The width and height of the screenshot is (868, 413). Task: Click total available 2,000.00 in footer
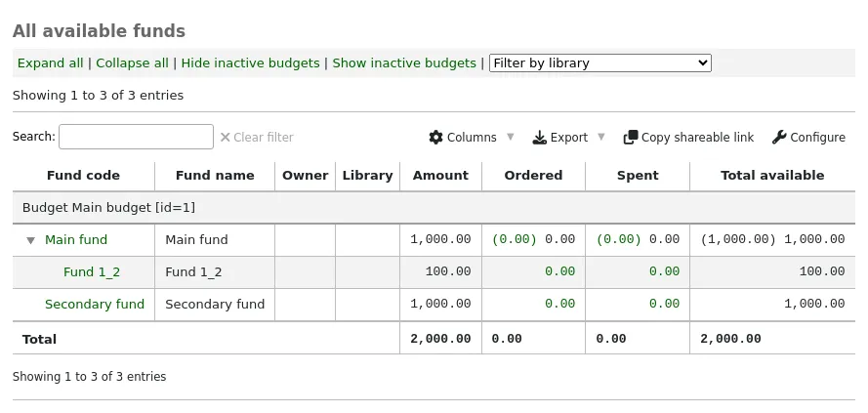coord(730,339)
